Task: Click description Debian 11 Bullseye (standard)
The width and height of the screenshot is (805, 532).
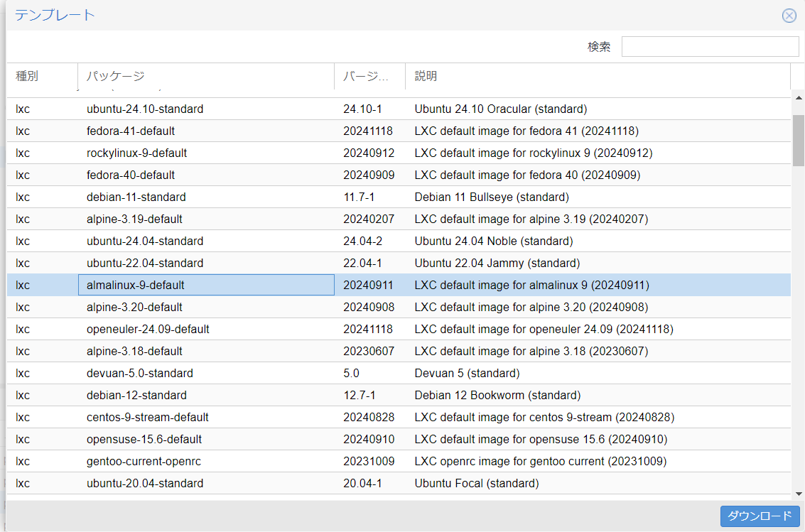Action: [x=492, y=197]
